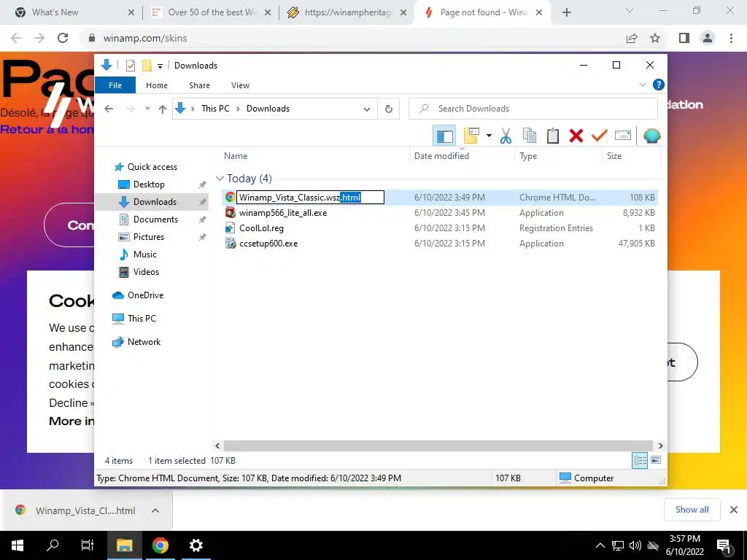Cut selected file with scissors icon
This screenshot has height=560, width=747.
tap(506, 136)
